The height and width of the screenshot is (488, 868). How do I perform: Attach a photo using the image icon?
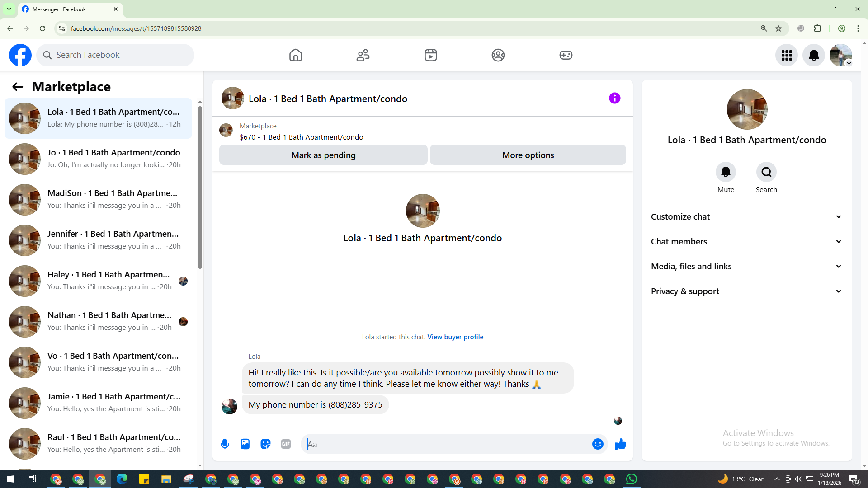point(245,444)
